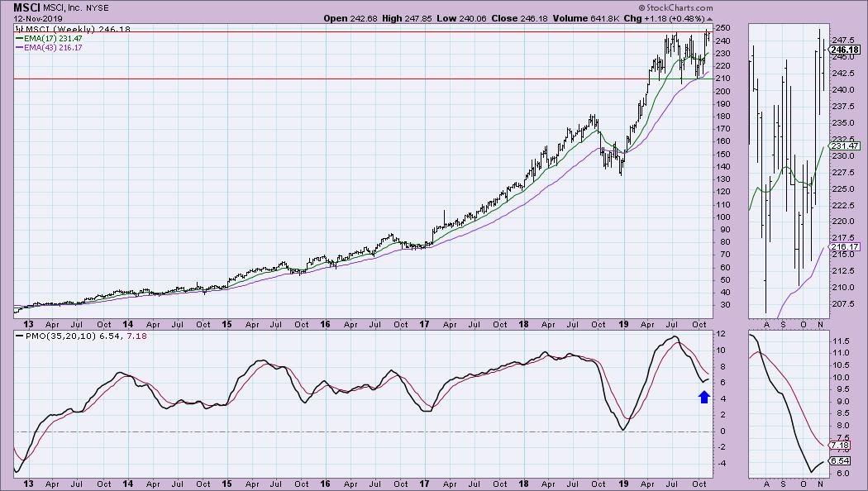Click the 247.5 label on the zoom price axis
Viewport: 868px width, 491px height.
click(x=842, y=41)
